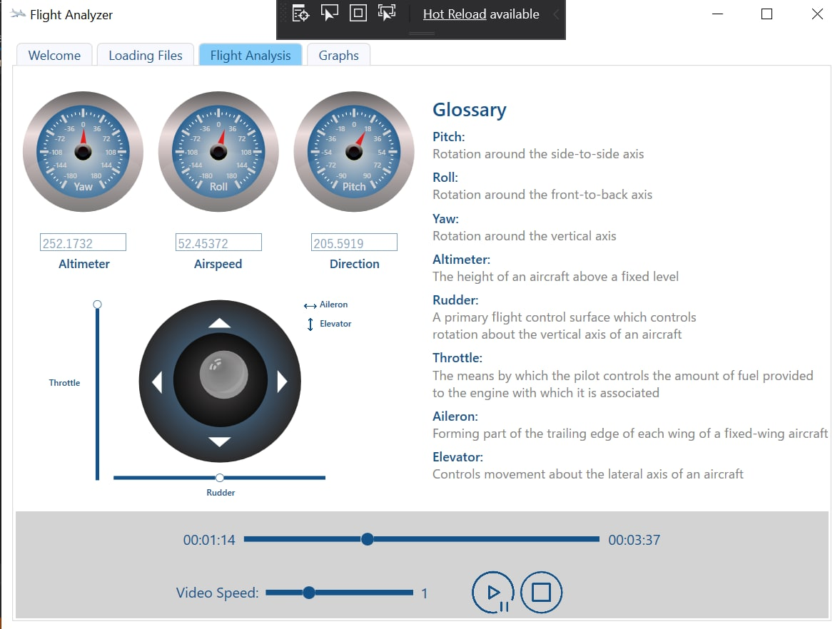The width and height of the screenshot is (840, 629).
Task: Click 'Rotation around the vertical axis' text
Action: [524, 235]
